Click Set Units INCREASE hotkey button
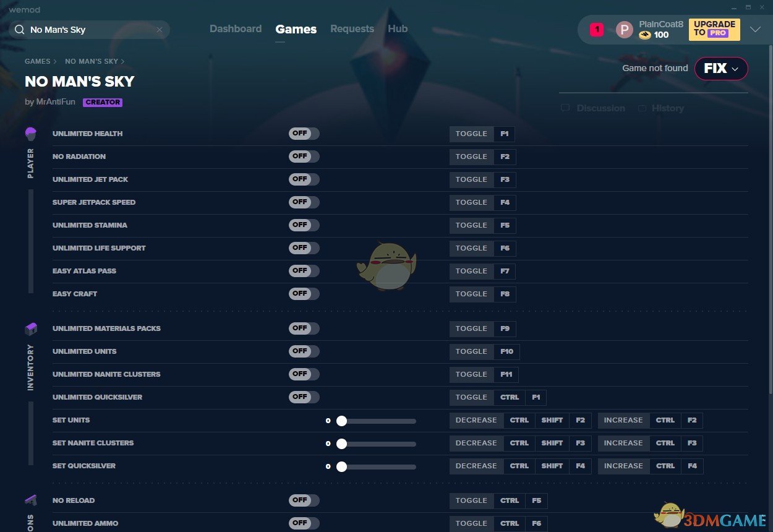Screen dimensions: 773x532 tap(623, 420)
